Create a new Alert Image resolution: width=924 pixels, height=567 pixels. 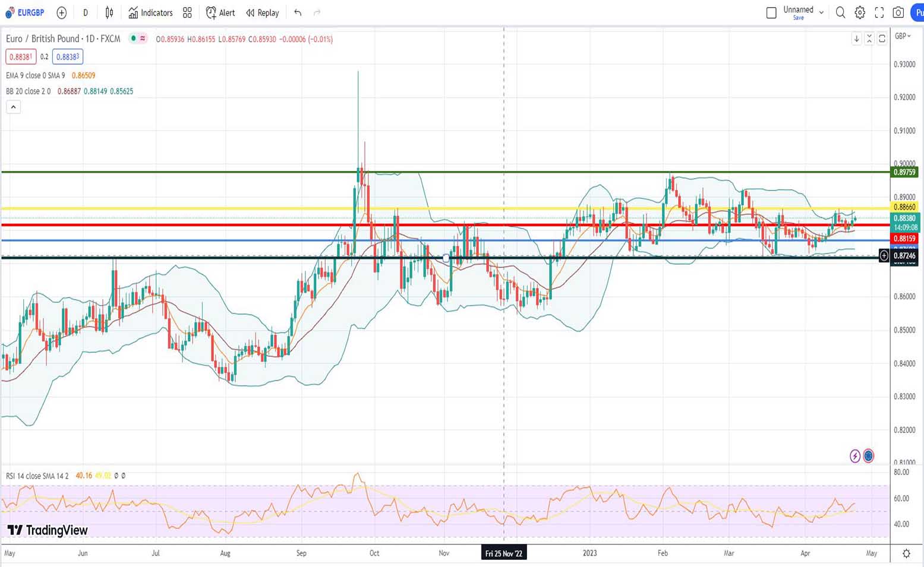[220, 12]
